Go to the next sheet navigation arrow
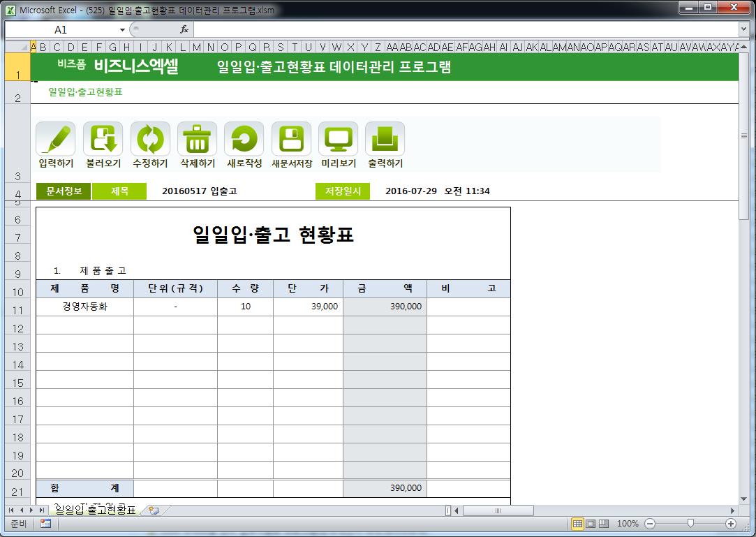This screenshot has height=537, width=756. pos(31,510)
